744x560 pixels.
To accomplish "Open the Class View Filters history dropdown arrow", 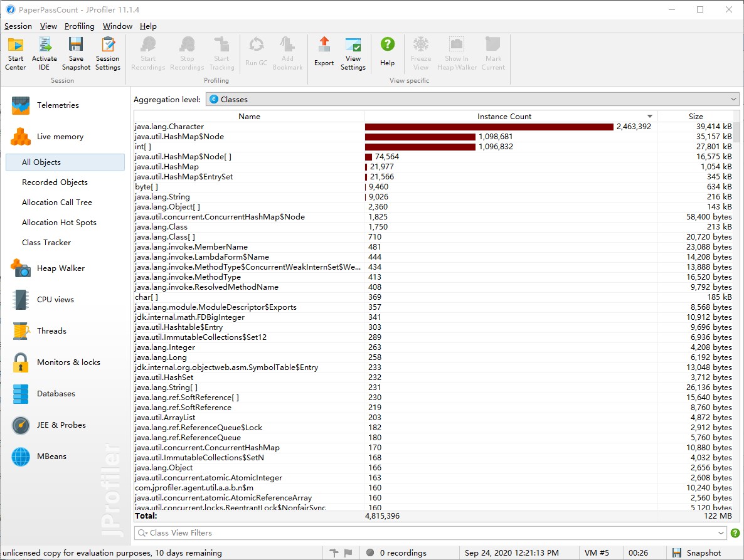I will [x=721, y=533].
